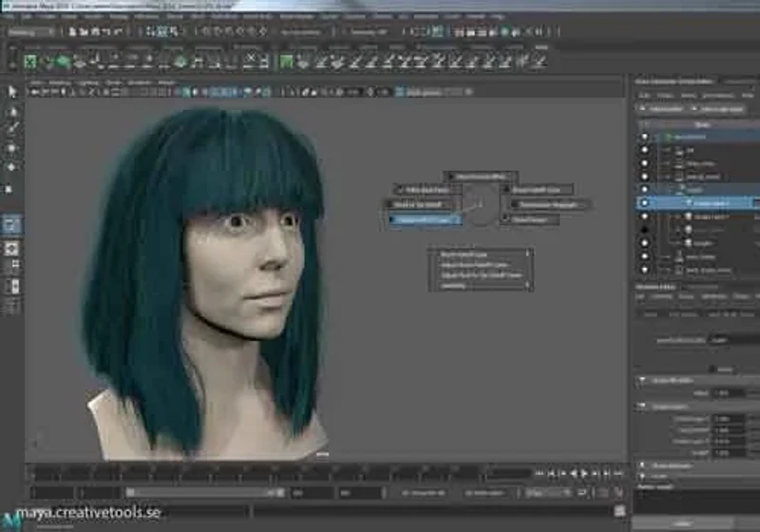Choose highlighted blue marking menu item

click(x=424, y=220)
